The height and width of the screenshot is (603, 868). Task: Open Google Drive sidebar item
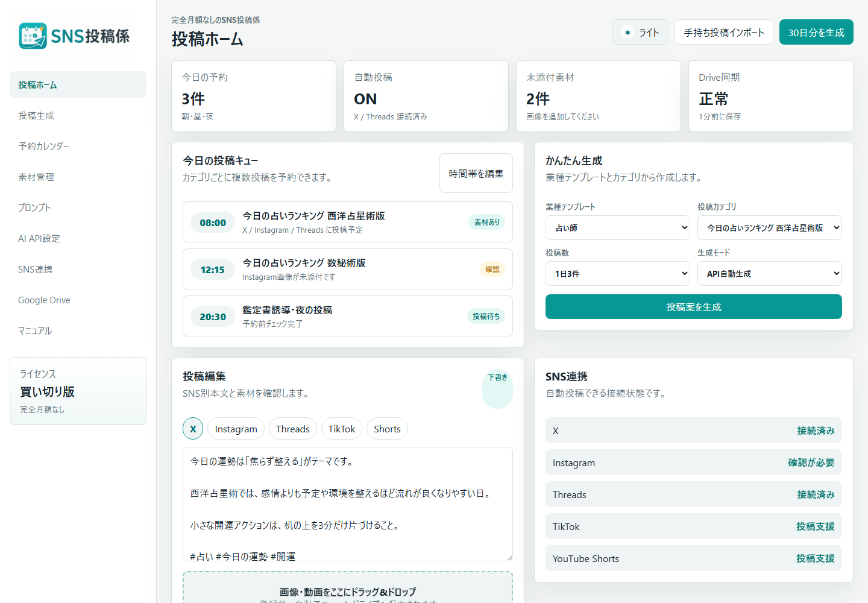point(78,300)
